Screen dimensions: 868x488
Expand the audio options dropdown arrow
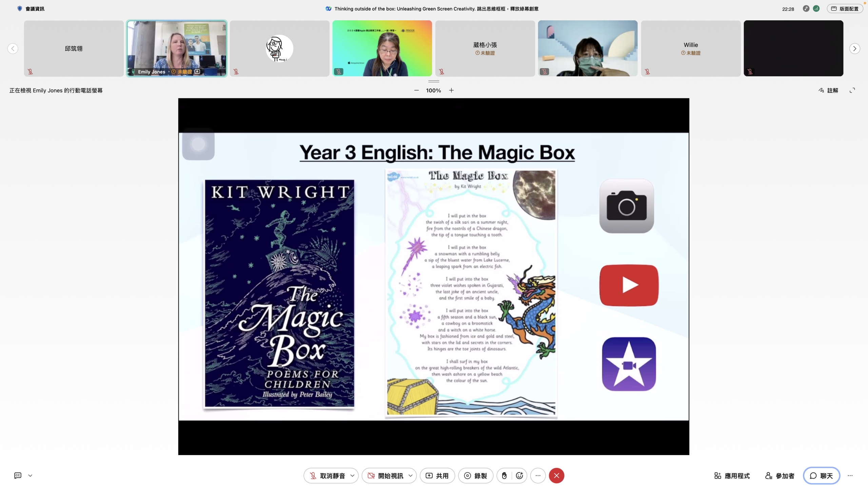(x=352, y=475)
